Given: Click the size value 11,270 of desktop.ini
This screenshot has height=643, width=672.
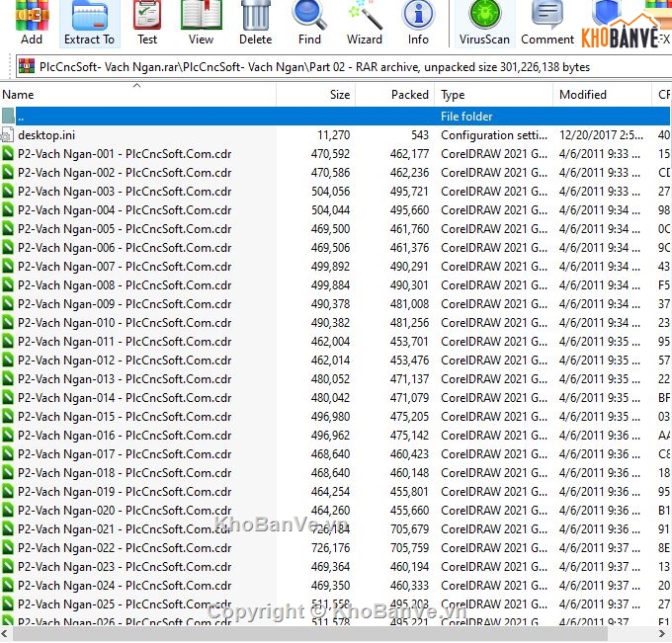Looking at the screenshot, I should point(333,135).
